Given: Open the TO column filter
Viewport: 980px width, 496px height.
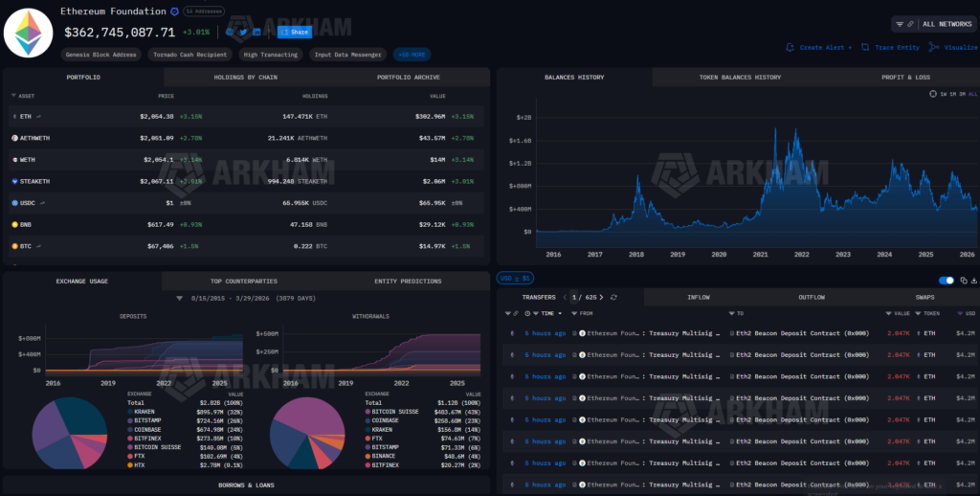Looking at the screenshot, I should 732,313.
